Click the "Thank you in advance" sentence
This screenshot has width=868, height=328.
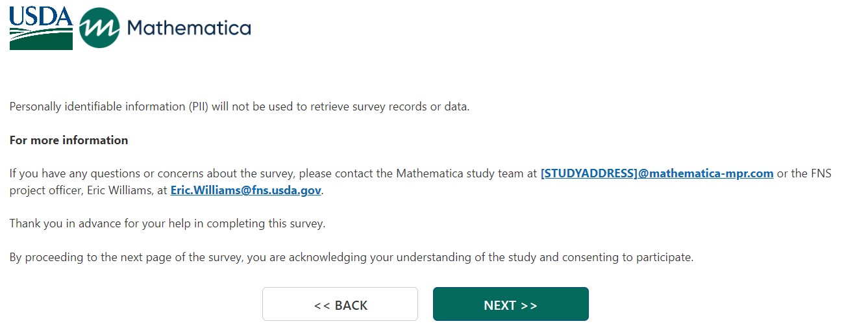coord(167,223)
